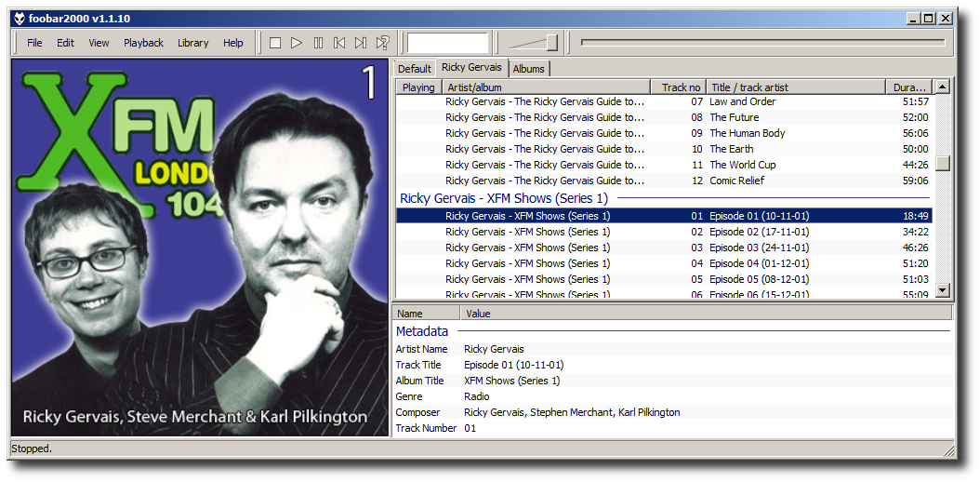Switch to the Default playlist tab

tap(415, 69)
